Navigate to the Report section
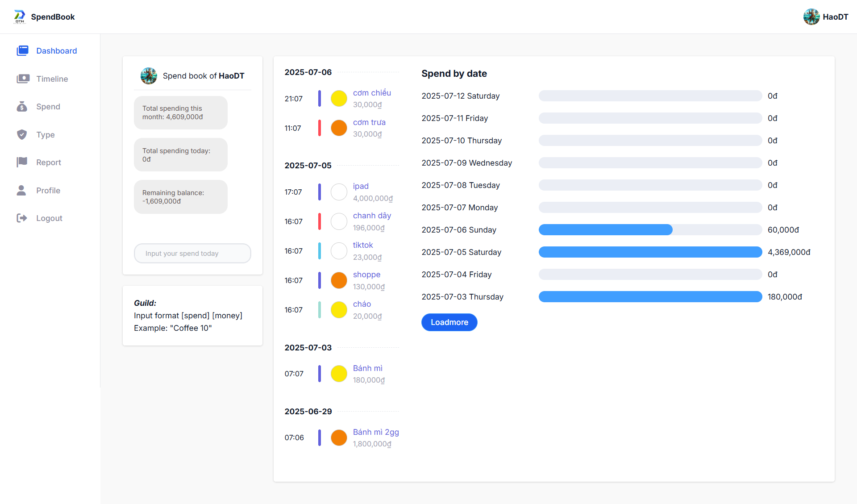The width and height of the screenshot is (857, 504). (x=49, y=162)
